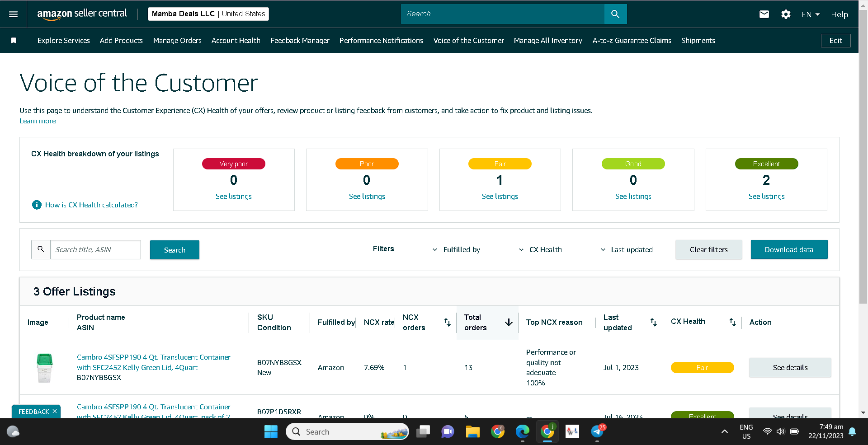See listings under Very poor
The height and width of the screenshot is (445, 868).
point(234,197)
